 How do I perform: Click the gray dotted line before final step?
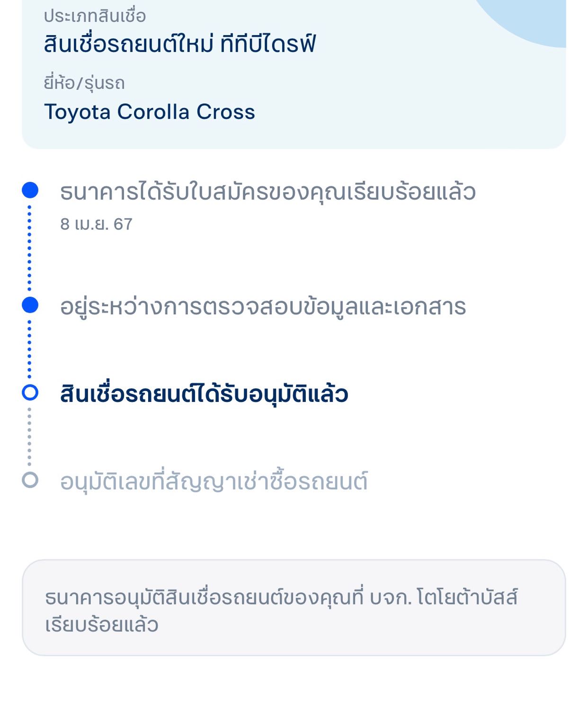(x=29, y=436)
